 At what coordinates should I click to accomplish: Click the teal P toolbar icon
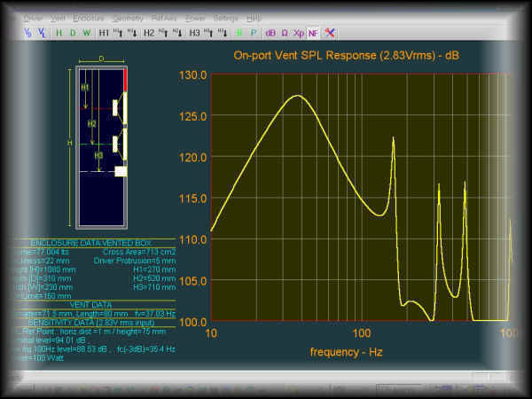(254, 33)
